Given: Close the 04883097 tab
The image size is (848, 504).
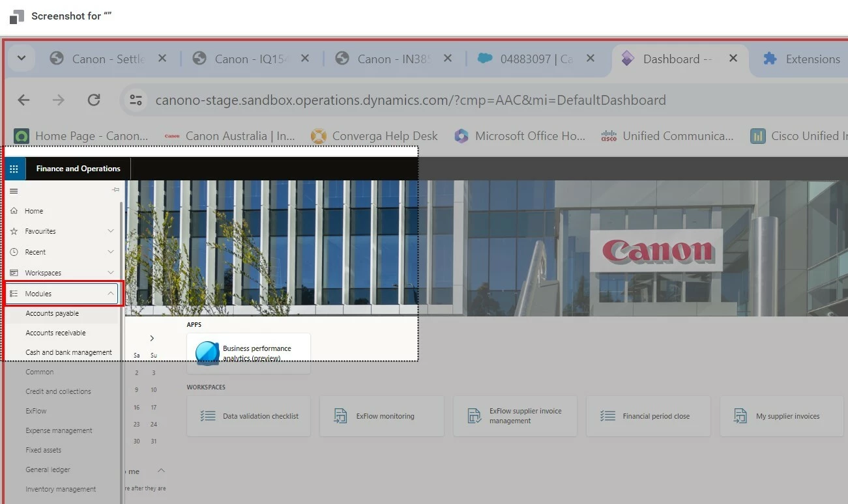Looking at the screenshot, I should pos(590,58).
